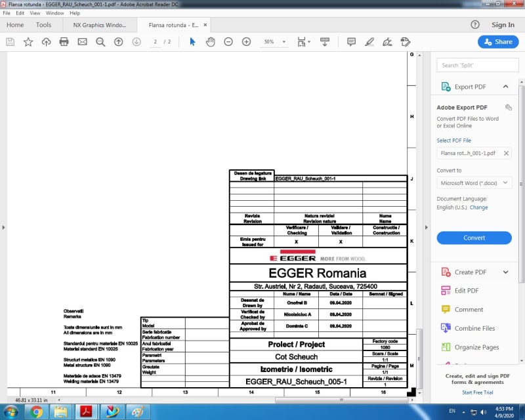Image resolution: width=525 pixels, height=420 pixels.
Task: Click the page number input field
Action: pos(156,42)
